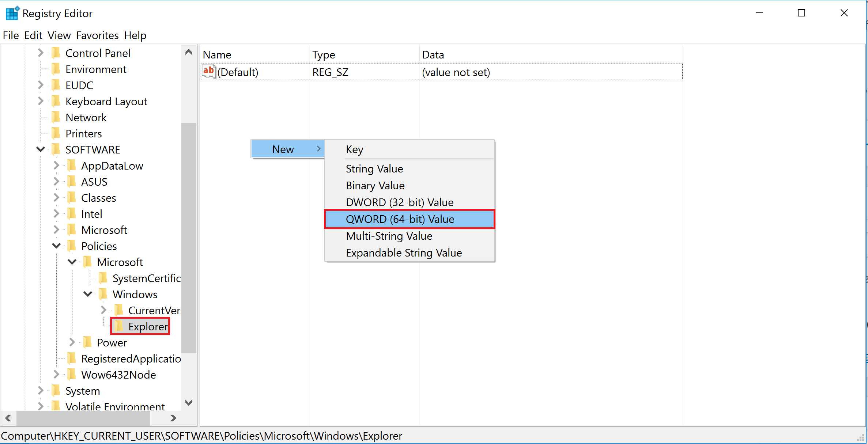Click the tree pane scroll up arrow

(189, 52)
